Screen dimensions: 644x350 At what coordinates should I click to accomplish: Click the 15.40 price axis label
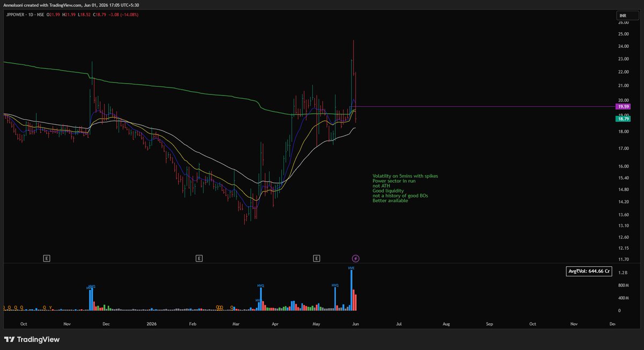coord(624,178)
